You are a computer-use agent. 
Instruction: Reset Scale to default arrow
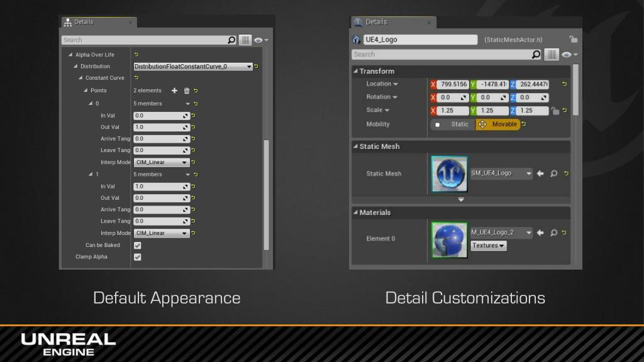click(x=565, y=110)
